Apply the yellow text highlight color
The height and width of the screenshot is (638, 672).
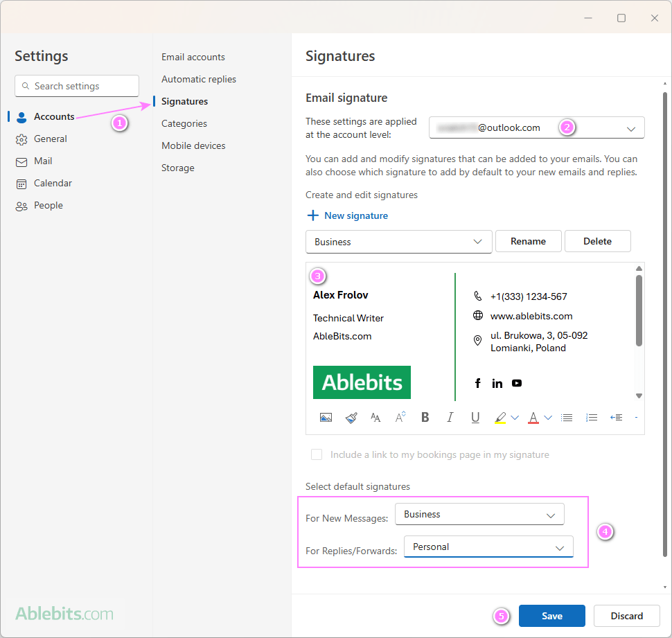pyautogui.click(x=499, y=417)
